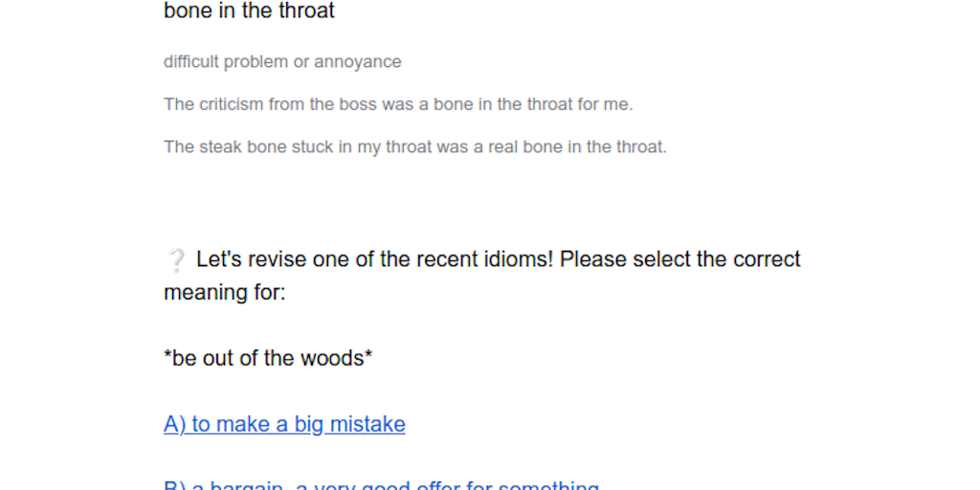Screen dimensions: 980x490
Task: Click the word "difficult" in the definition
Action: (191, 62)
